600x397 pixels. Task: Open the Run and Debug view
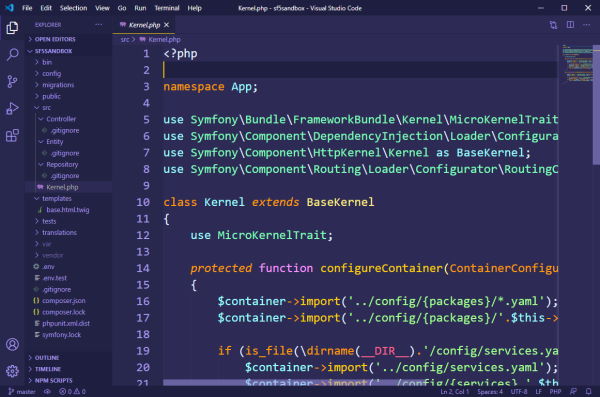[x=12, y=108]
